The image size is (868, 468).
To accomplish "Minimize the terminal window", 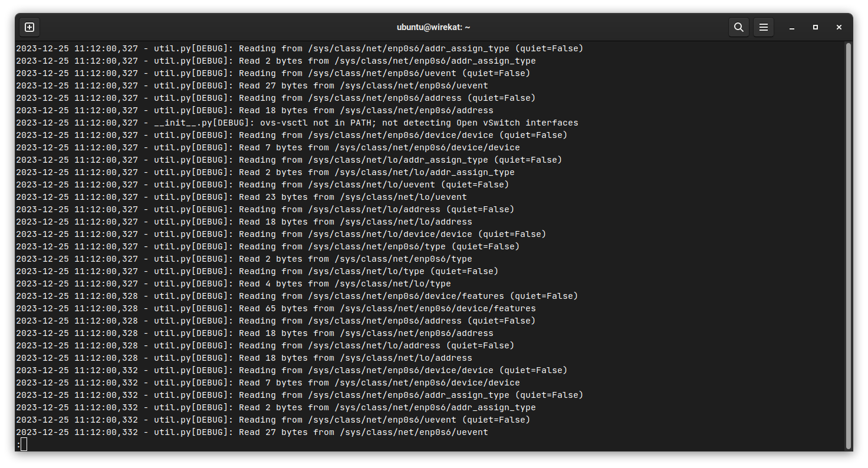I will pos(792,27).
